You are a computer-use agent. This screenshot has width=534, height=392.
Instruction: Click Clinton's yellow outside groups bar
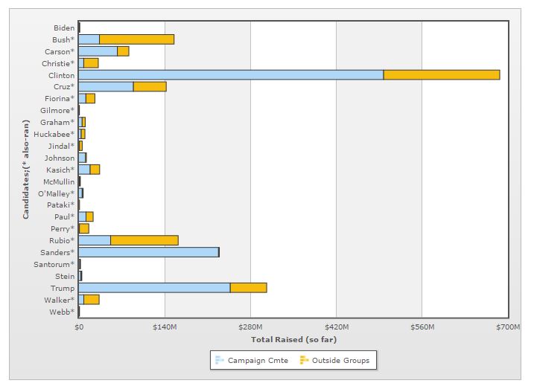(x=442, y=75)
